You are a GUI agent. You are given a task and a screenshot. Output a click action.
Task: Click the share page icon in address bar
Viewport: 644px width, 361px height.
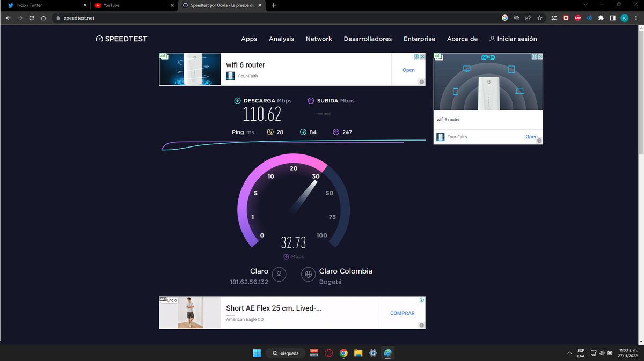click(x=528, y=18)
